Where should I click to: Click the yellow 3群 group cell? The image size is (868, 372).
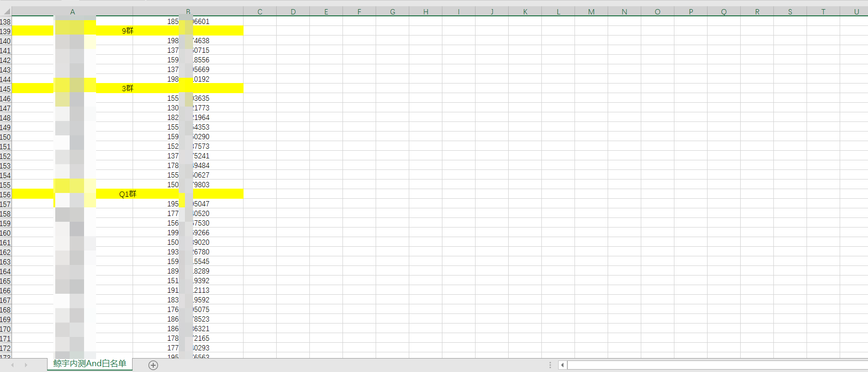127,88
